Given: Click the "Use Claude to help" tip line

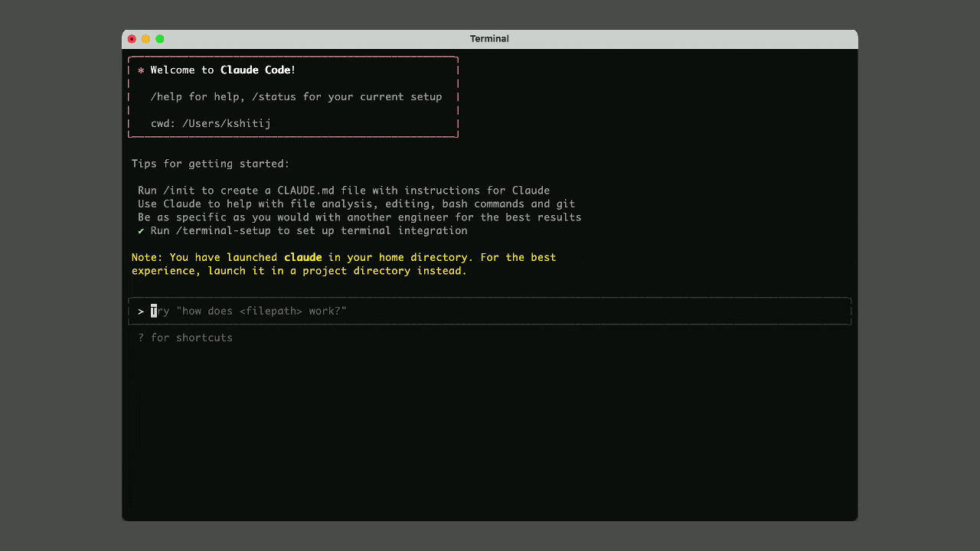Looking at the screenshot, I should [356, 204].
